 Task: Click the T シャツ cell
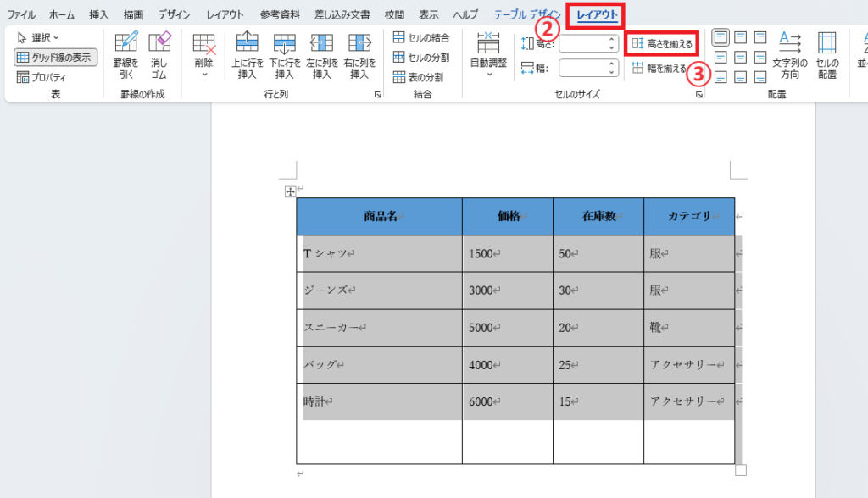tap(379, 253)
